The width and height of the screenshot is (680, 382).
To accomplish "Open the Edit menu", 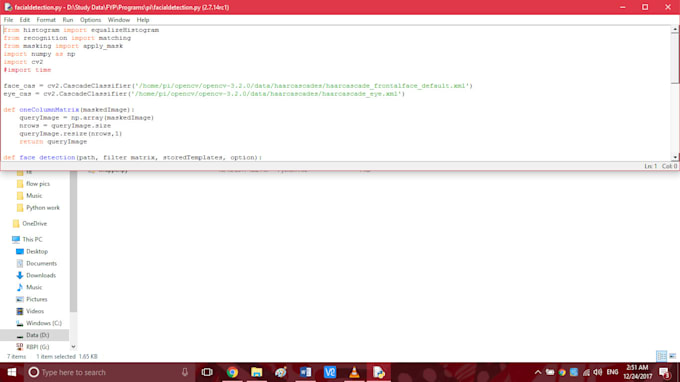I will click(25, 20).
